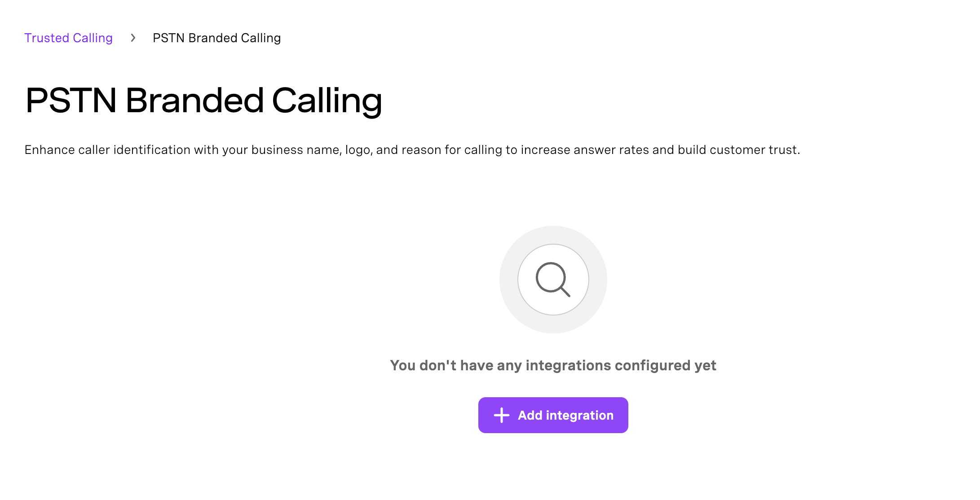The image size is (980, 500).
Task: Select the empty integrations message text
Action: coord(553,365)
